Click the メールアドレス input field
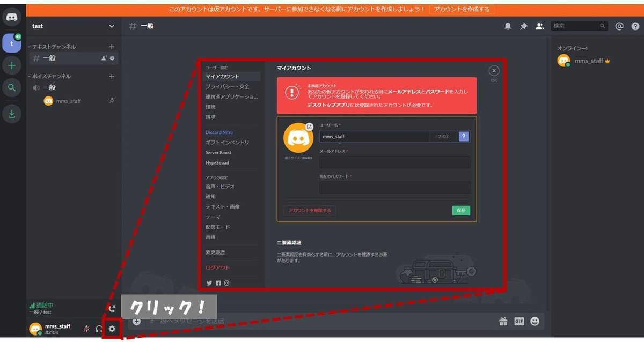 coord(394,162)
